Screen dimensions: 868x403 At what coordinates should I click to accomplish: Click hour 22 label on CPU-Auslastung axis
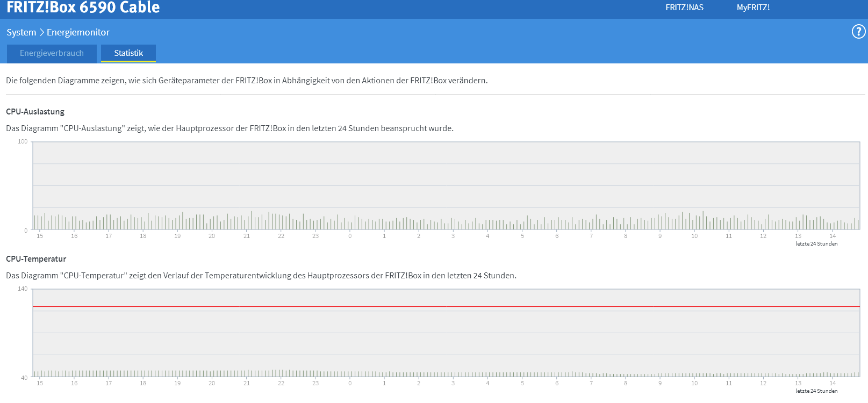[281, 236]
